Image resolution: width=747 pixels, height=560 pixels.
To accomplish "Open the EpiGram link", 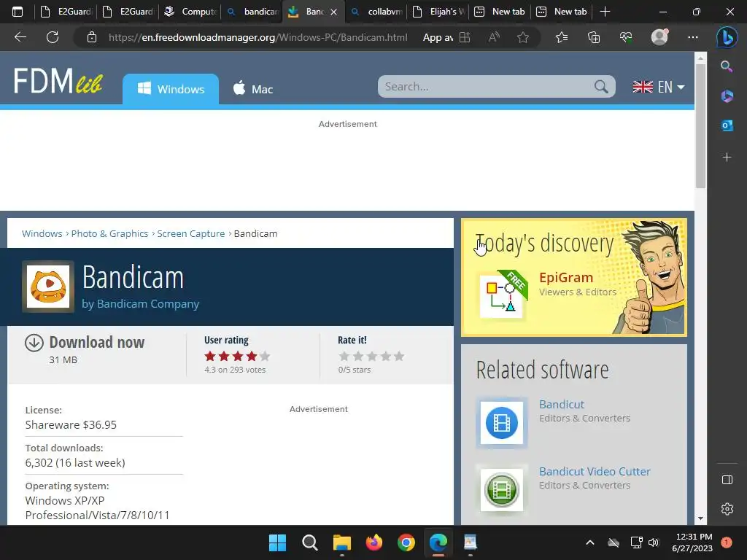I will 566,278.
